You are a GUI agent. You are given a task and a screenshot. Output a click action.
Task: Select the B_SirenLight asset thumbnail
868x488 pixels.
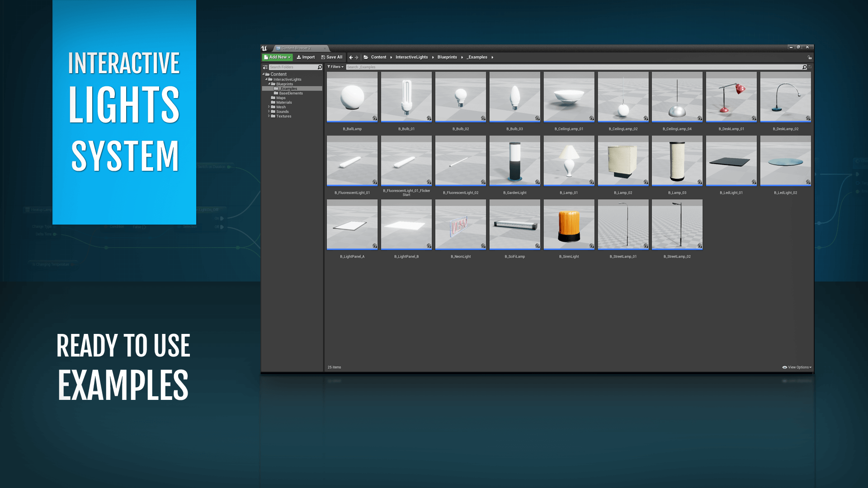point(569,224)
